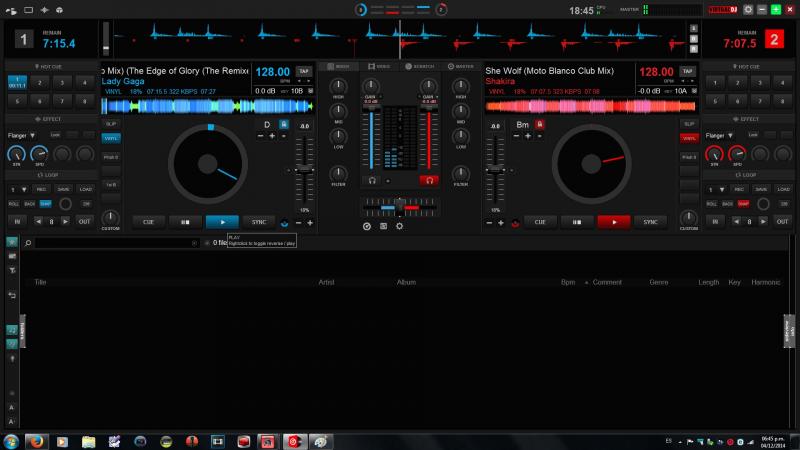
Task: Switch to the SCRATCH tab
Action: pos(419,66)
